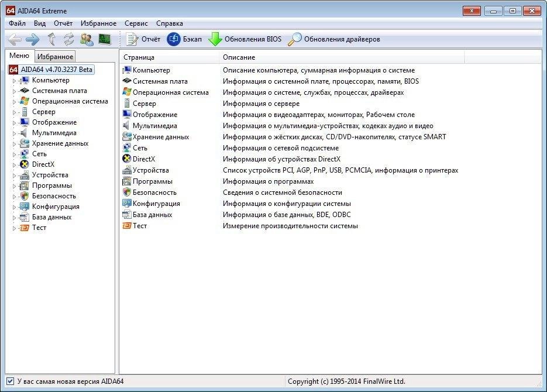The width and height of the screenshot is (547, 392).
Task: Click the Тест icon in page list
Action: click(x=126, y=226)
